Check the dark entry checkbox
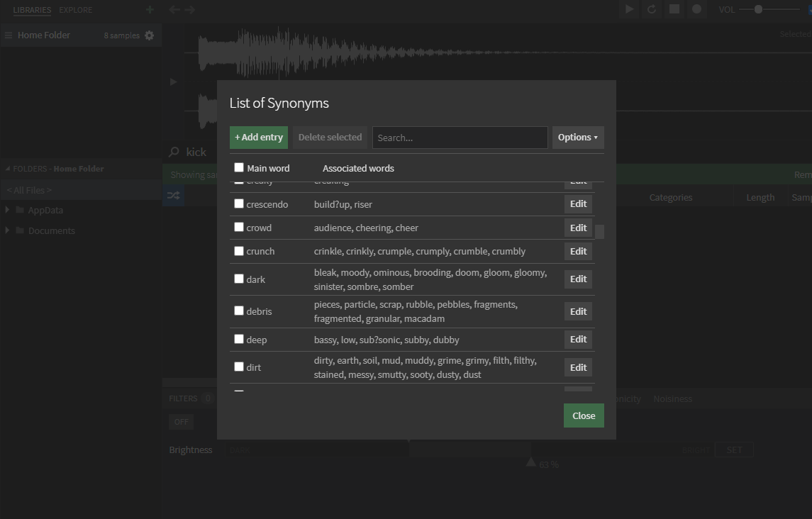Image resolution: width=812 pixels, height=519 pixels. [239, 279]
